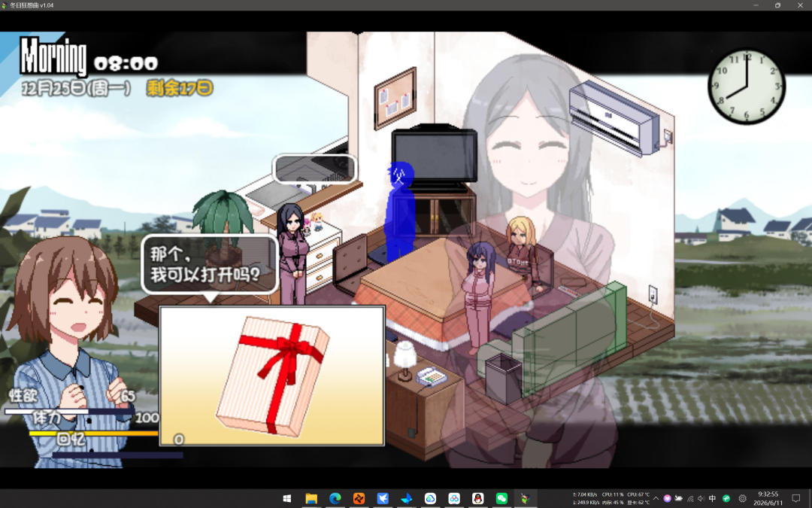Click the blue father silhouette character
Viewport: 812px width, 508px height.
(400, 211)
